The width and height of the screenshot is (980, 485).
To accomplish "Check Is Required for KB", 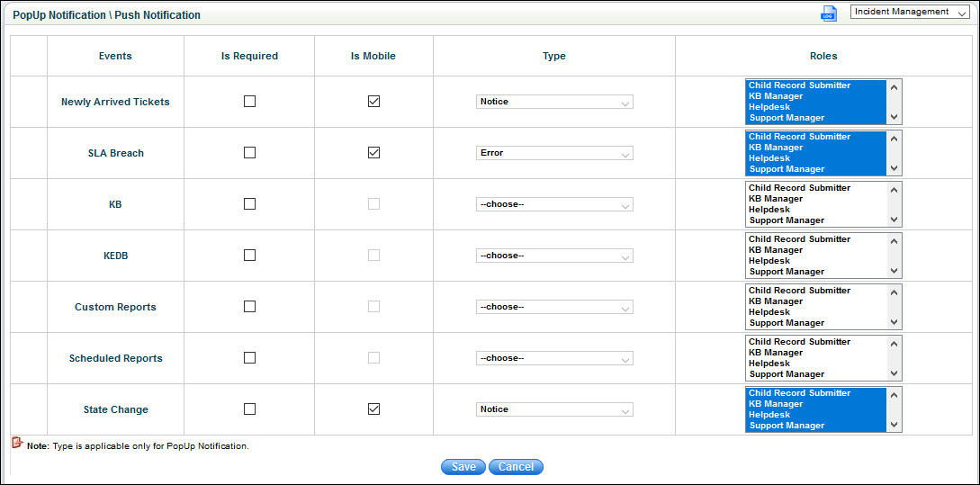I will coord(249,203).
